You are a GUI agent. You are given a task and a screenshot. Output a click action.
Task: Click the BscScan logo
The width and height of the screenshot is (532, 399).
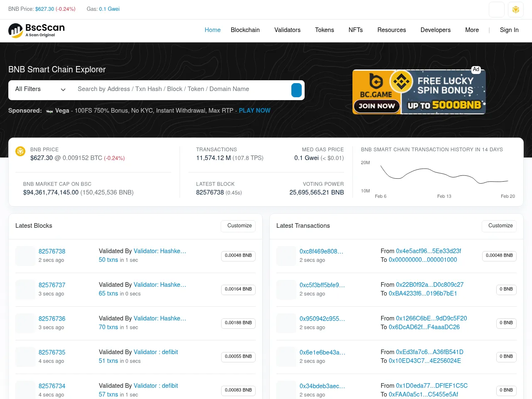[x=37, y=30]
